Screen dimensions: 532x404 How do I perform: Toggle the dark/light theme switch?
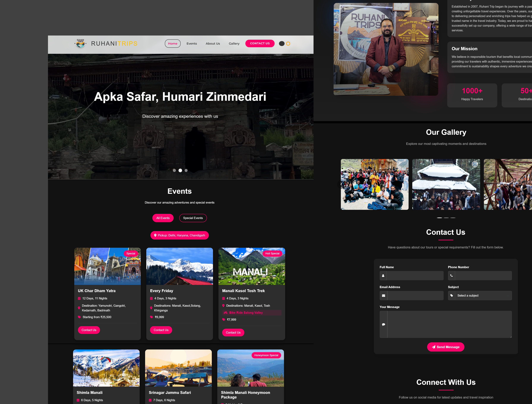click(x=285, y=44)
